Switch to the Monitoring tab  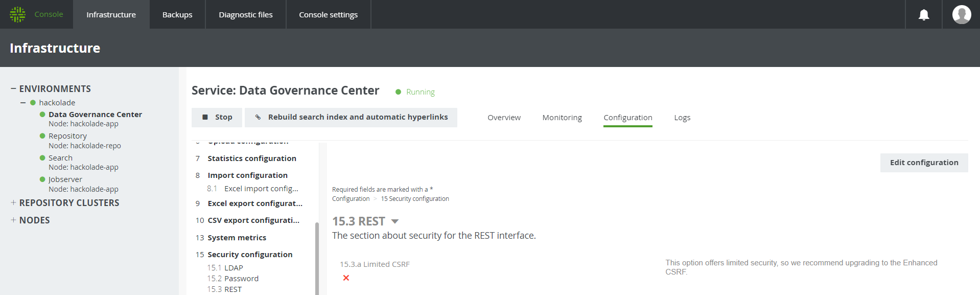coord(562,118)
